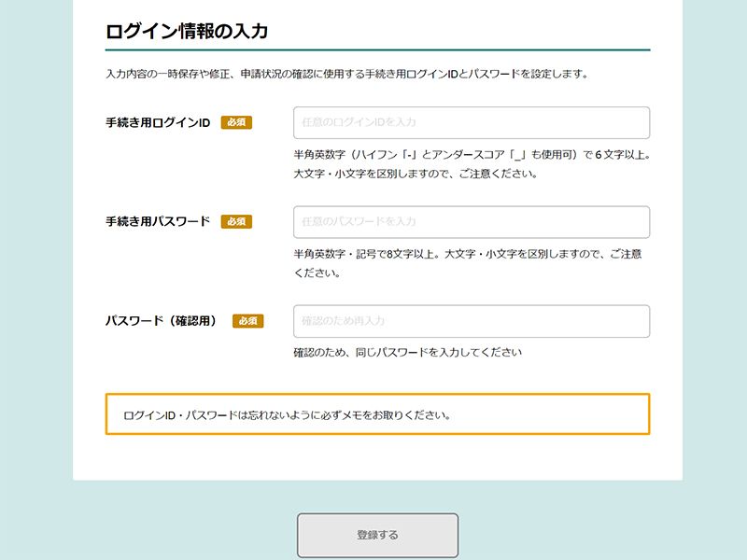Click the パスワード（確認用） label
Viewport: 747px width, 560px height.
pyautogui.click(x=160, y=320)
